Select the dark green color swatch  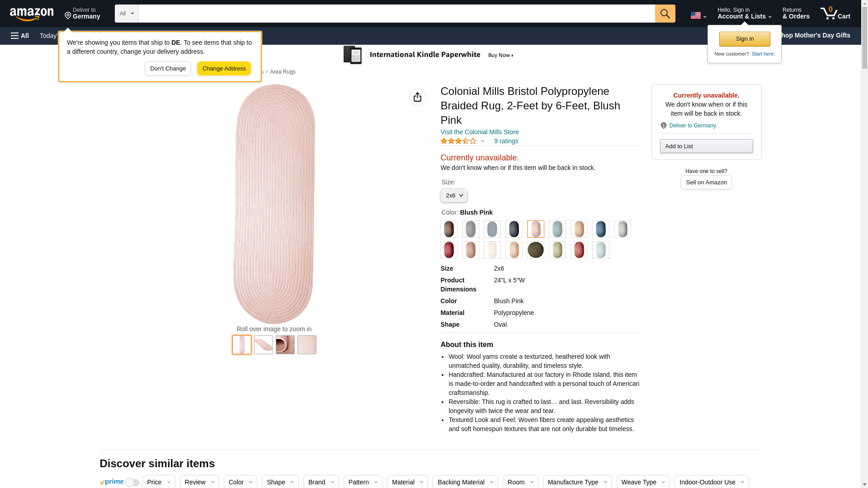(x=535, y=250)
